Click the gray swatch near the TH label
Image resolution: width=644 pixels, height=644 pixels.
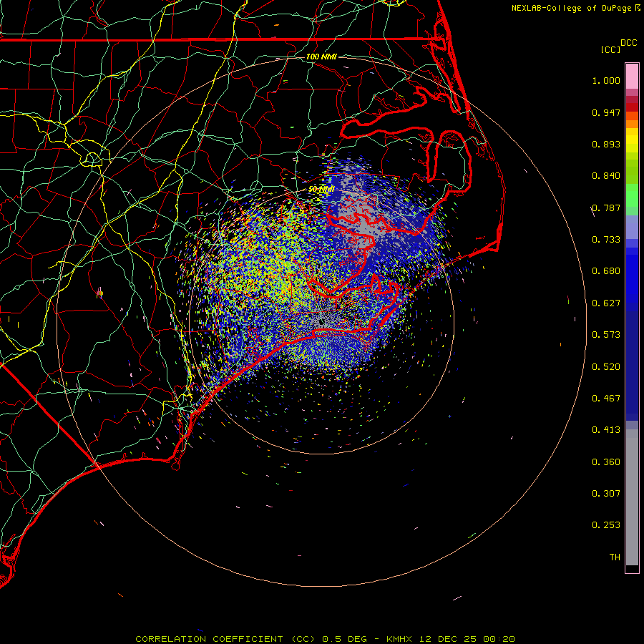[632, 501]
